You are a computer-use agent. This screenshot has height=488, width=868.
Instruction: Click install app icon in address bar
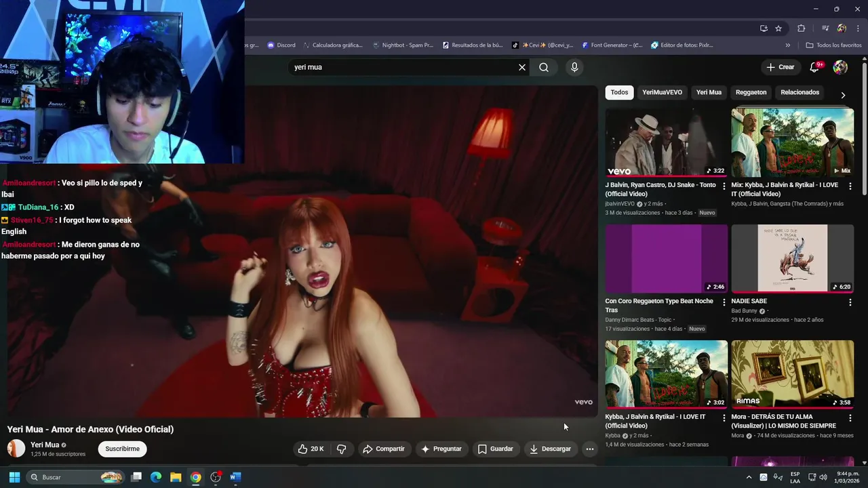click(764, 28)
